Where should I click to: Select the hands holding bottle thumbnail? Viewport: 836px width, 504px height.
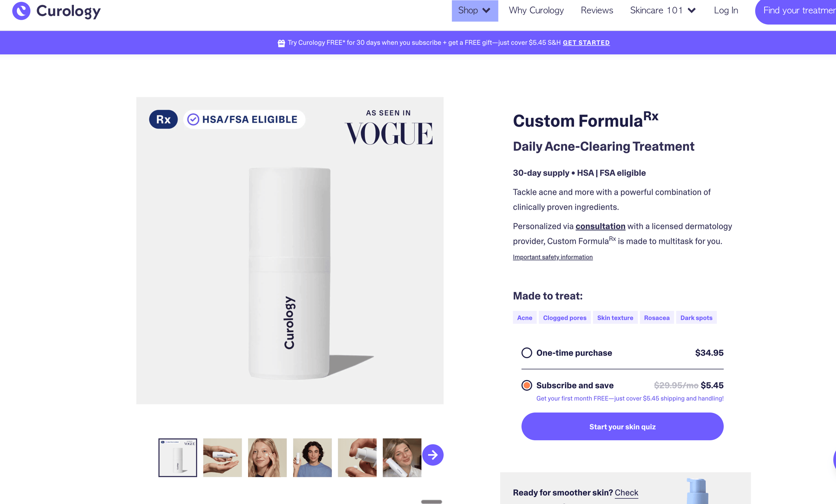(223, 457)
